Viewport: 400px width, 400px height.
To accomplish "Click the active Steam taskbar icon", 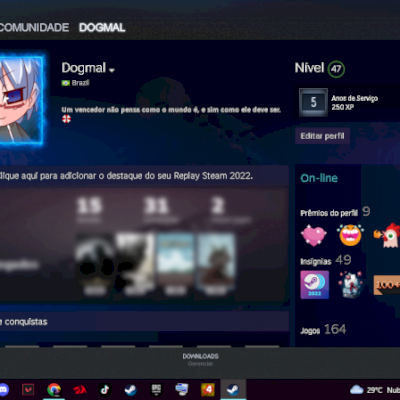I will point(233,389).
